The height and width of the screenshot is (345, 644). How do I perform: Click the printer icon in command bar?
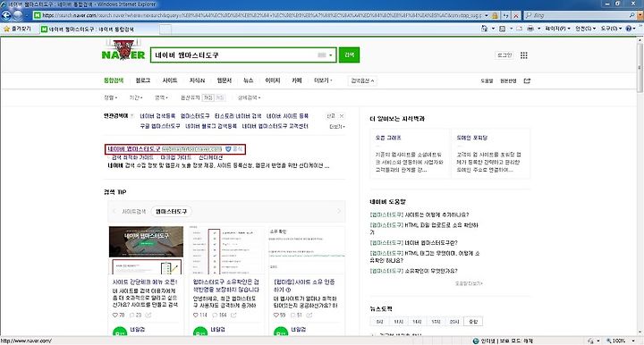pos(530,29)
